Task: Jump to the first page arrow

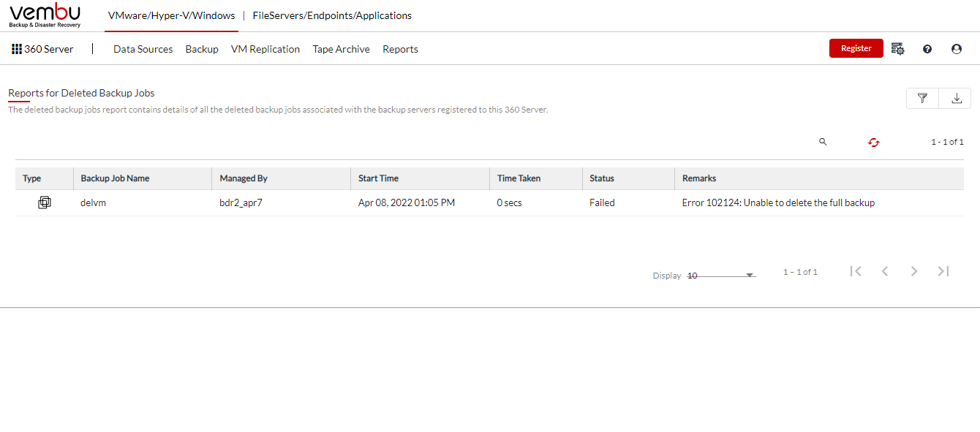Action: (856, 271)
